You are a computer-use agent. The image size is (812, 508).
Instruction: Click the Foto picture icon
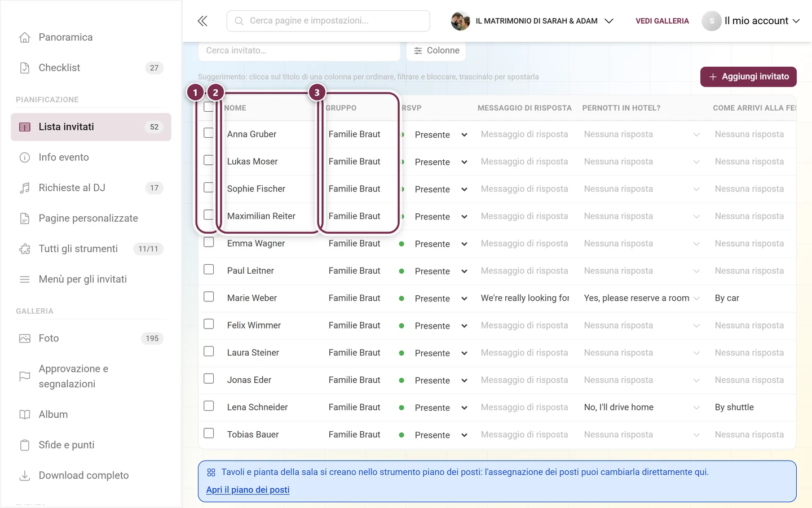(x=25, y=339)
